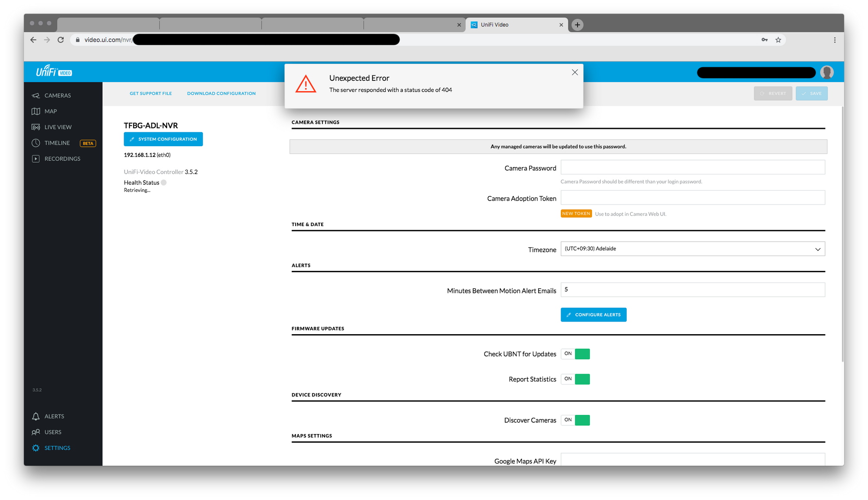Open the Alerts bell icon

(x=36, y=416)
